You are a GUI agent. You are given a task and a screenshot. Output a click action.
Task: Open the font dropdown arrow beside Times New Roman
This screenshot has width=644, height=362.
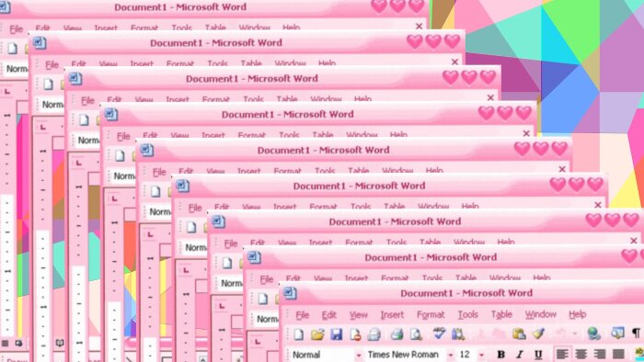coord(451,355)
